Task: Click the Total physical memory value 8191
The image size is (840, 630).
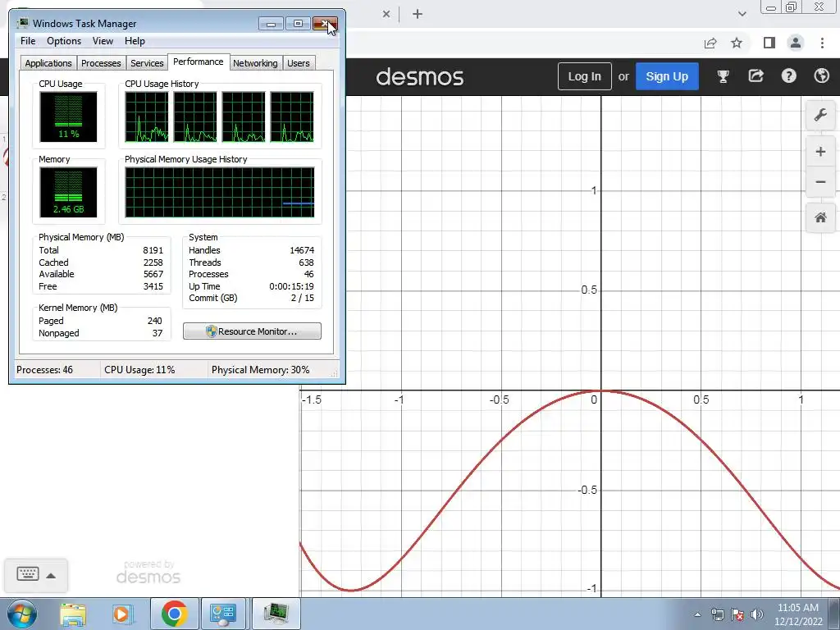Action: [153, 250]
